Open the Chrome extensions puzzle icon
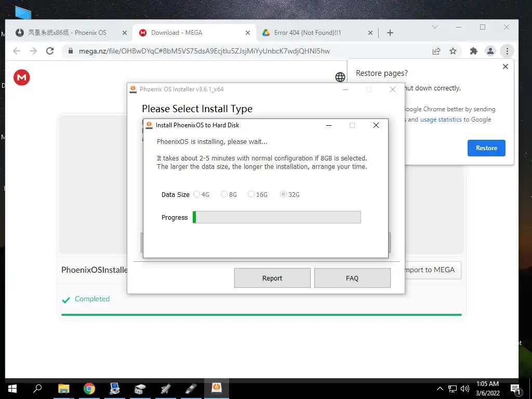The width and height of the screenshot is (532, 399). 474,51
